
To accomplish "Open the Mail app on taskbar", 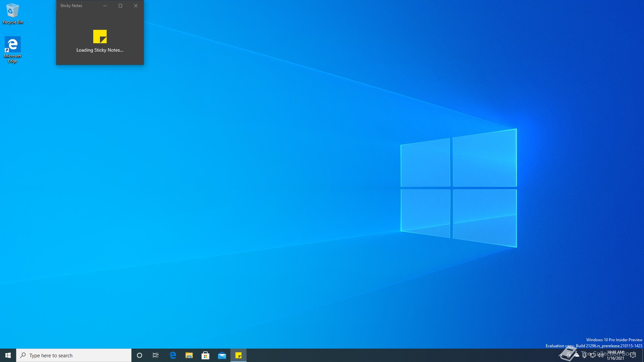I will [222, 355].
